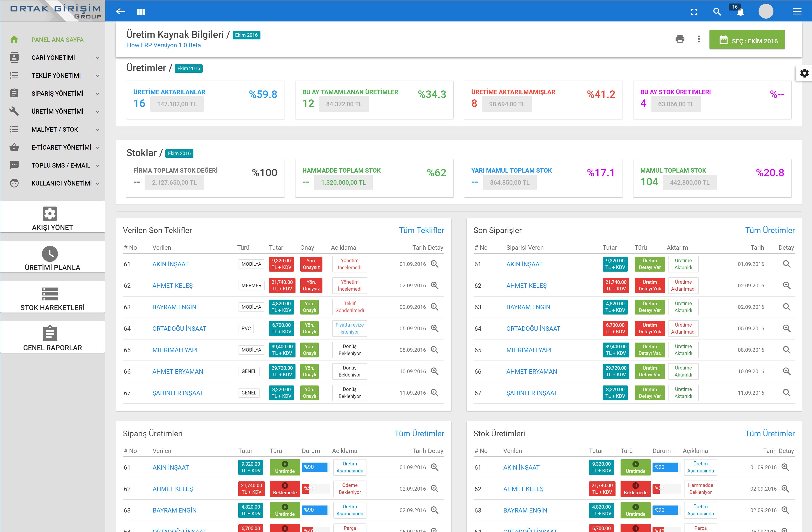
Task: Click the home icon next to PANEL ANA SAYFA
Action: [14, 40]
